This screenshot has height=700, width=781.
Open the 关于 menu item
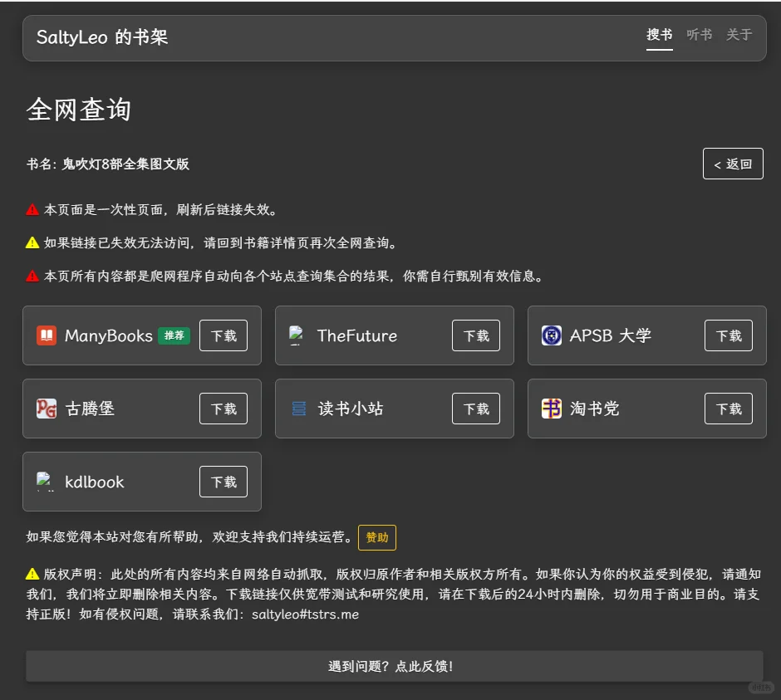[740, 35]
